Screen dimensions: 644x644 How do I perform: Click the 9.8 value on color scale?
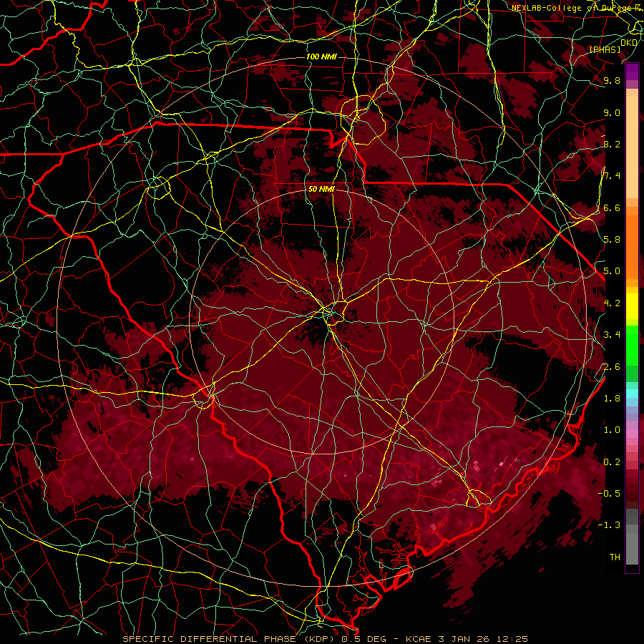[x=612, y=80]
